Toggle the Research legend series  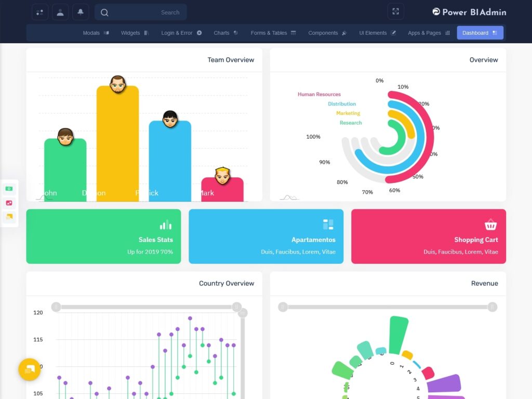(x=350, y=123)
